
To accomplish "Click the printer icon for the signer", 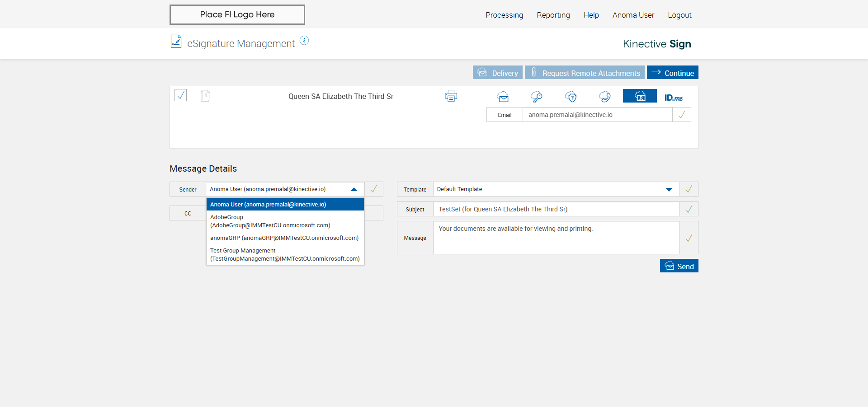I will tap(451, 96).
